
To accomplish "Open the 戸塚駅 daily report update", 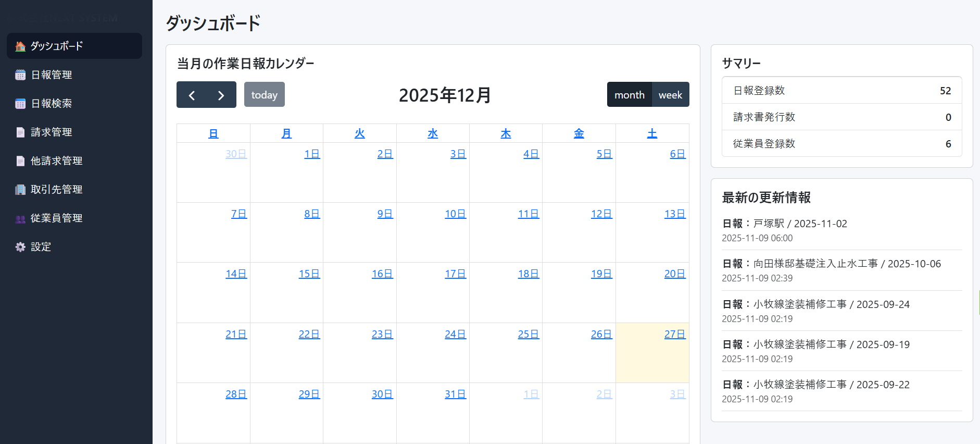I will click(785, 224).
